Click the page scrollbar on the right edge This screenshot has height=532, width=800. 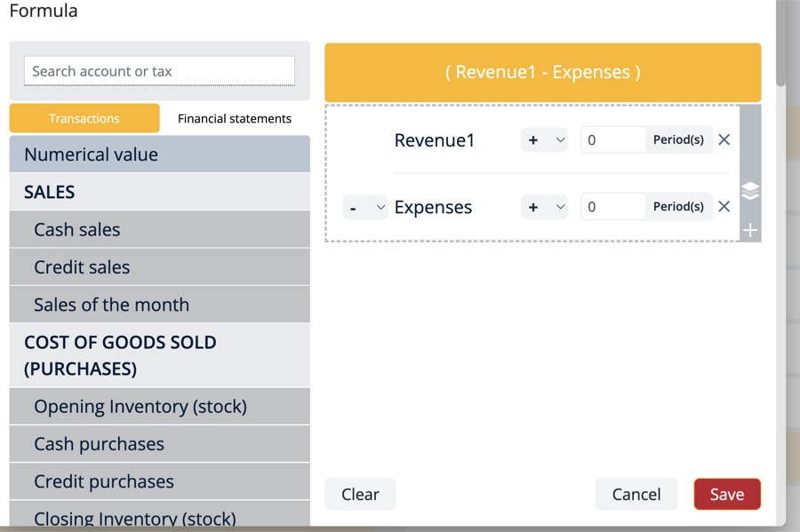[781, 44]
